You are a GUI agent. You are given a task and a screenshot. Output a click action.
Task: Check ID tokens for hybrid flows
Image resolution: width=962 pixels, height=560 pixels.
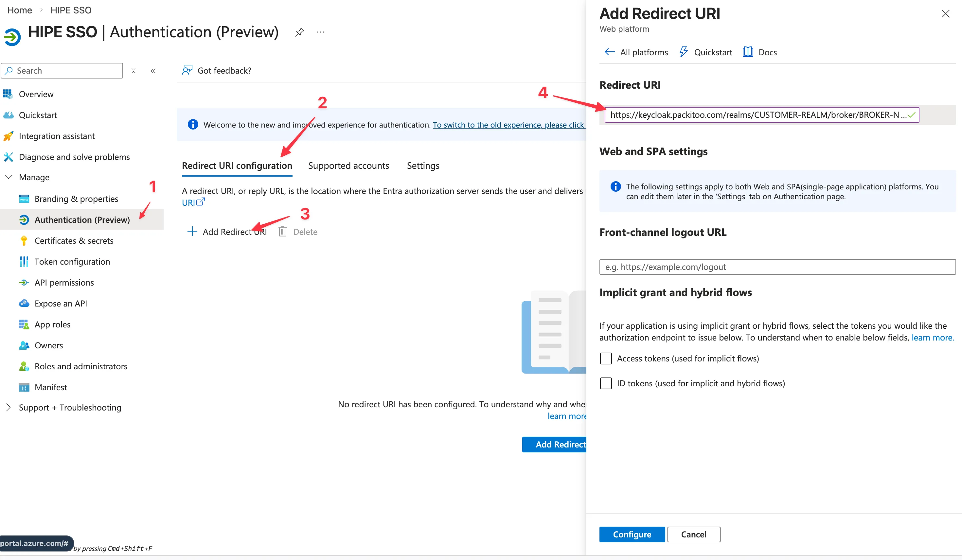(x=606, y=383)
